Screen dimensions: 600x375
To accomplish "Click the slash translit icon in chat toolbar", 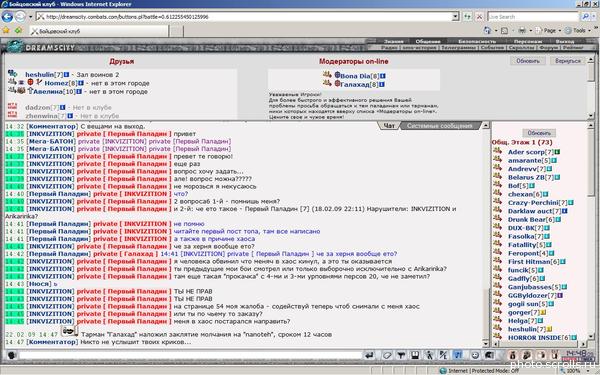I will [443, 355].
